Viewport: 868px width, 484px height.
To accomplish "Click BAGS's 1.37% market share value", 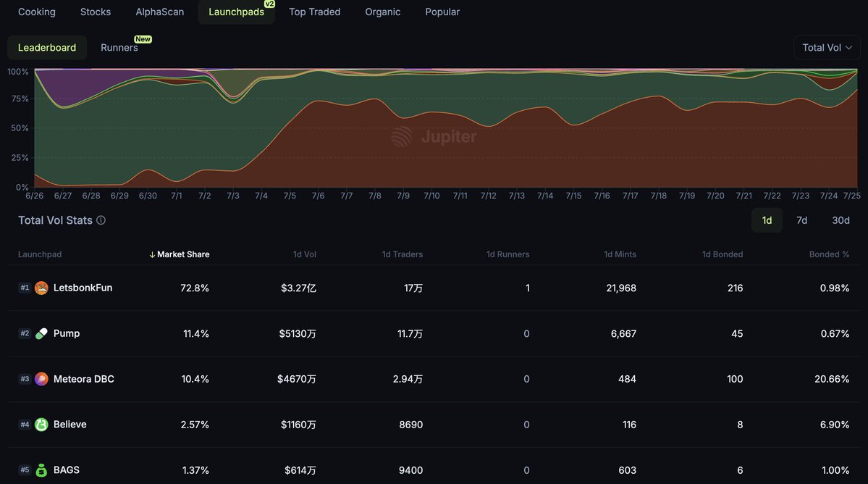I will click(195, 470).
